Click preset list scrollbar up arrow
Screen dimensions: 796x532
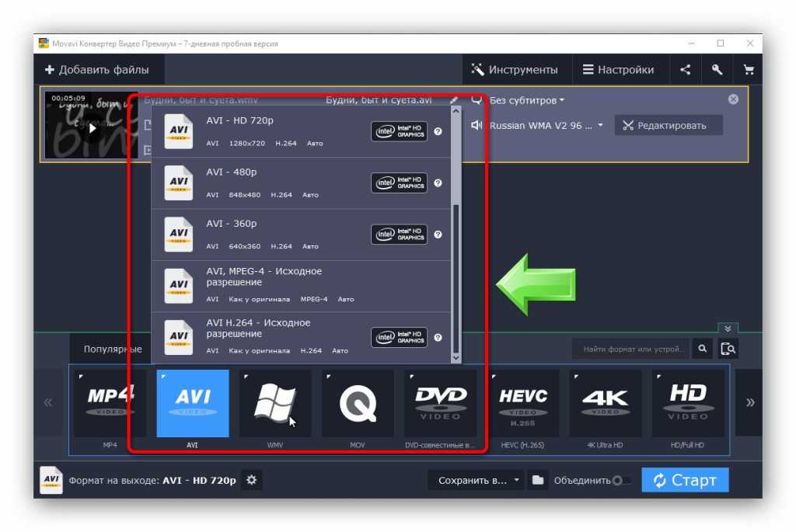[x=456, y=111]
